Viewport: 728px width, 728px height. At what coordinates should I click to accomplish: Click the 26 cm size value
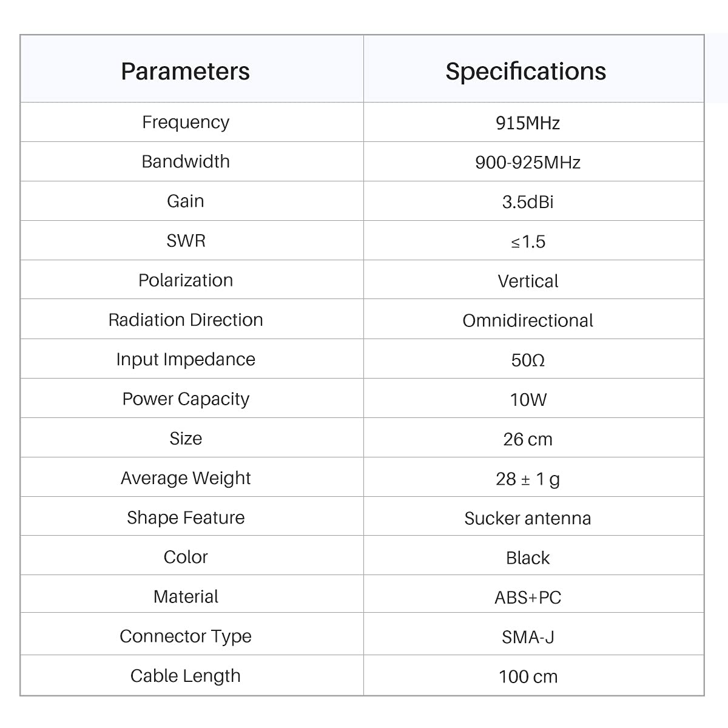coord(528,439)
